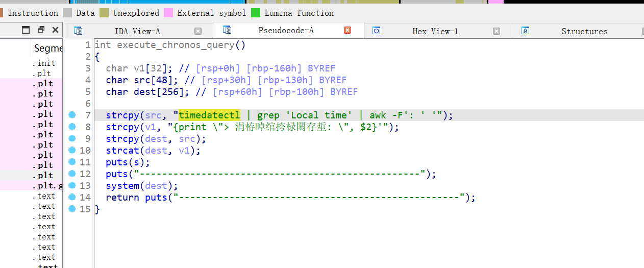This screenshot has height=268, width=644.
Task: Click the Lumina function legend label
Action: click(299, 13)
